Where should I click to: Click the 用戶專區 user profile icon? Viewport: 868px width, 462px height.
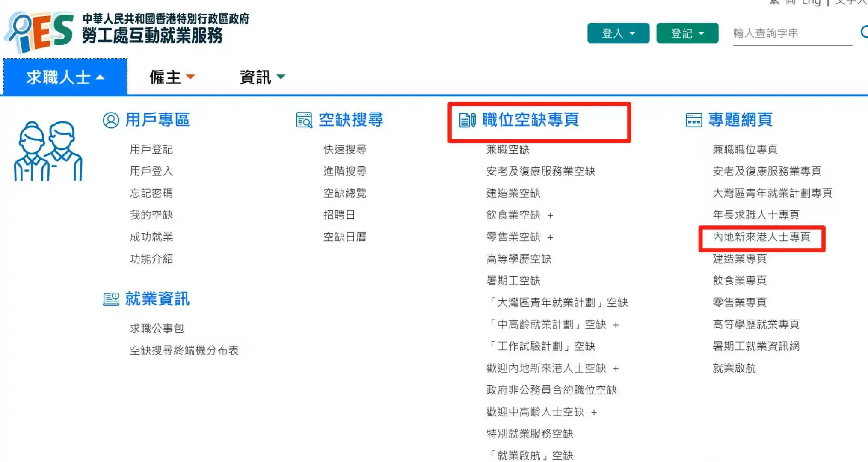point(111,120)
